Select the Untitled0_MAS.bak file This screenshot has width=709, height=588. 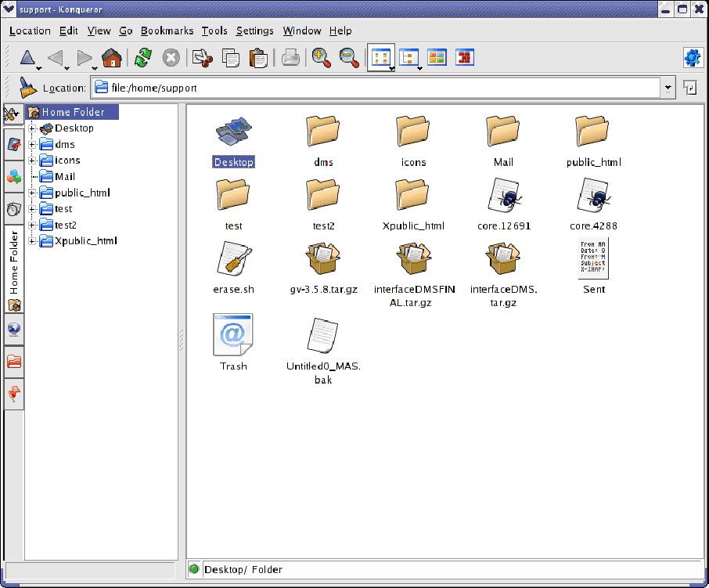[323, 352]
